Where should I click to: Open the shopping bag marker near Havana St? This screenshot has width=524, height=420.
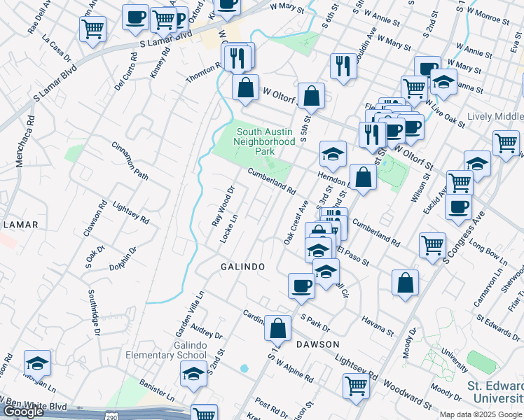pos(406,283)
